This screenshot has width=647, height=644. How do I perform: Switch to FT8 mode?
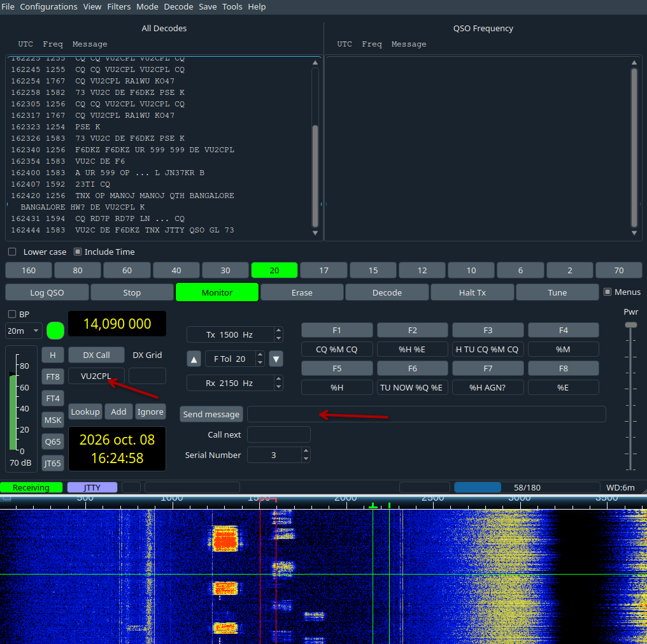point(53,376)
